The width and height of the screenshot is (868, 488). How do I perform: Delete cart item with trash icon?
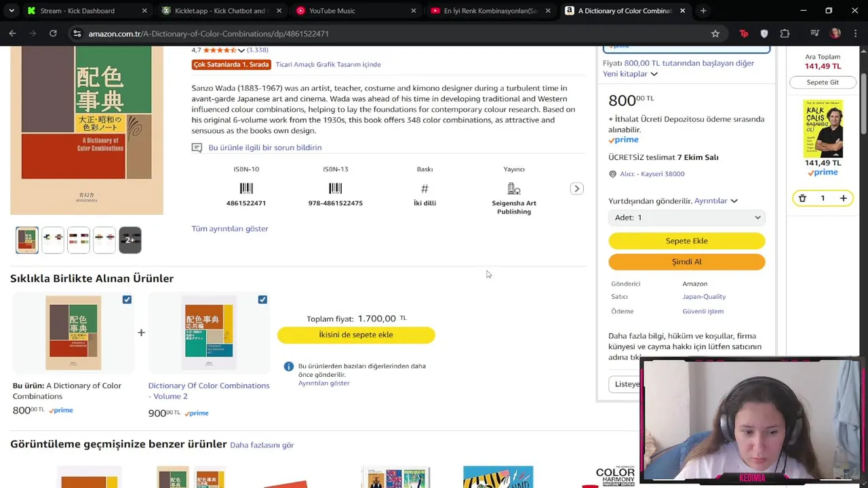point(802,198)
